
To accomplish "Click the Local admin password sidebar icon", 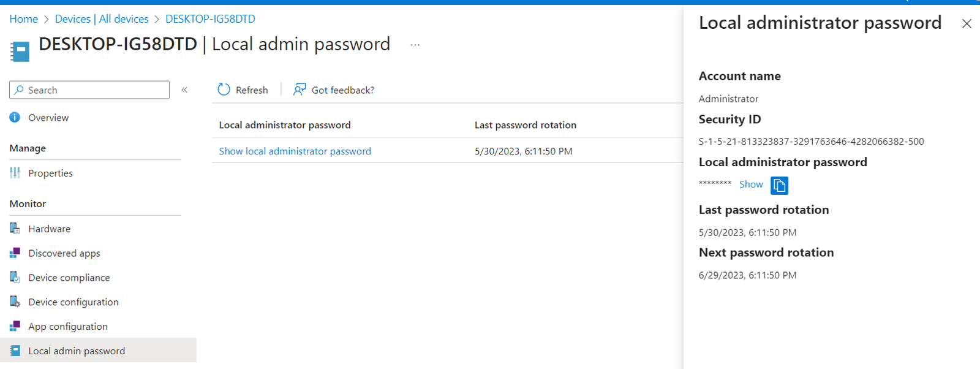I will [14, 350].
